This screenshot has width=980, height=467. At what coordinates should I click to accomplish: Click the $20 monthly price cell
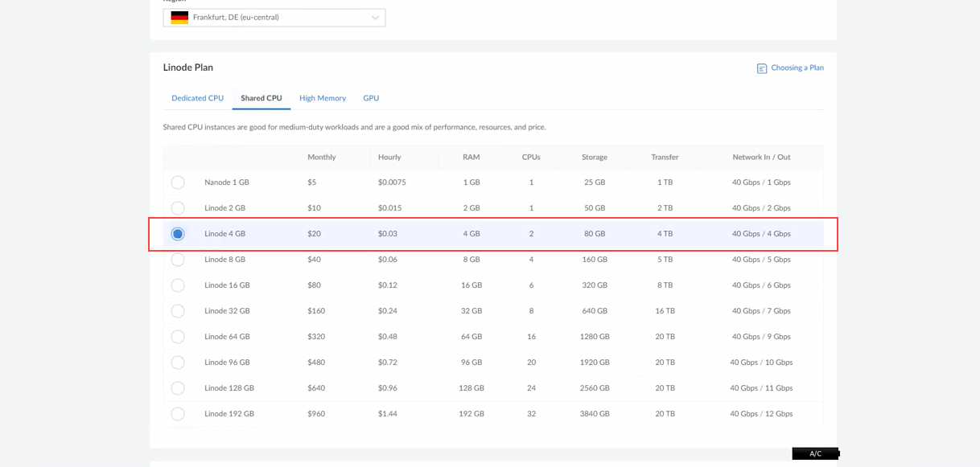(x=314, y=234)
